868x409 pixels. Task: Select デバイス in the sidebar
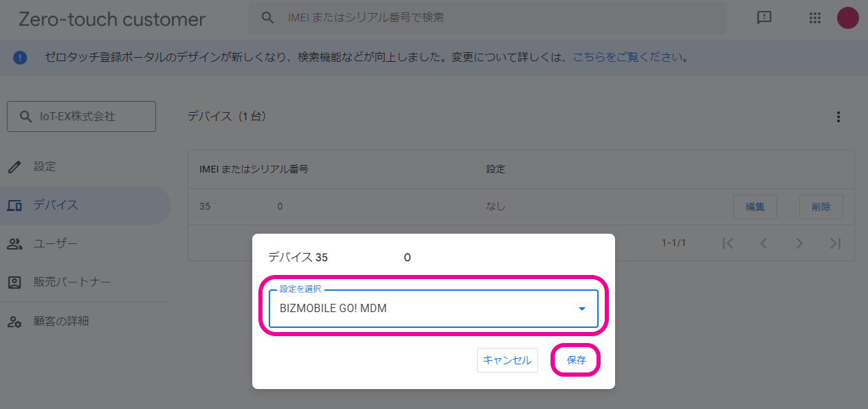(56, 205)
